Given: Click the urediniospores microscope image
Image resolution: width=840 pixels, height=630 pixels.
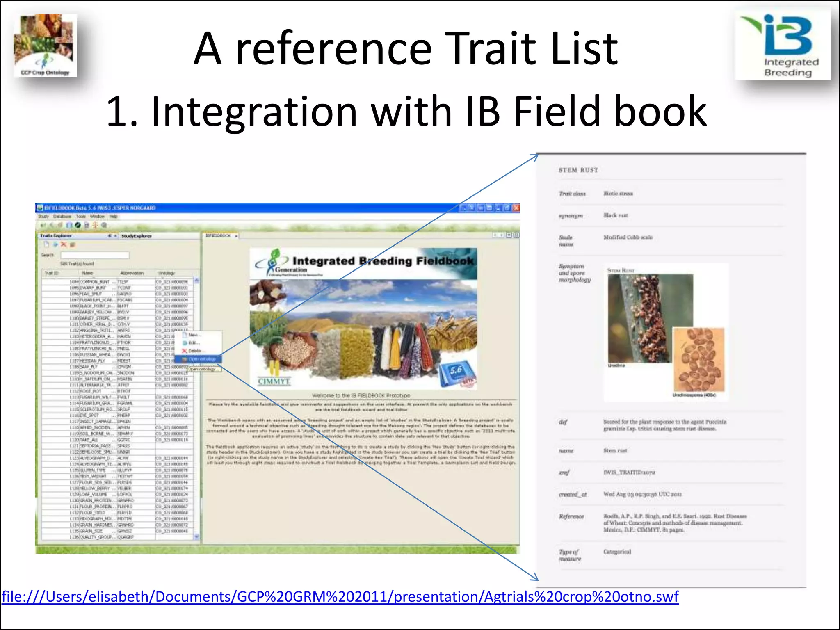Looking at the screenshot, I should click(x=699, y=359).
